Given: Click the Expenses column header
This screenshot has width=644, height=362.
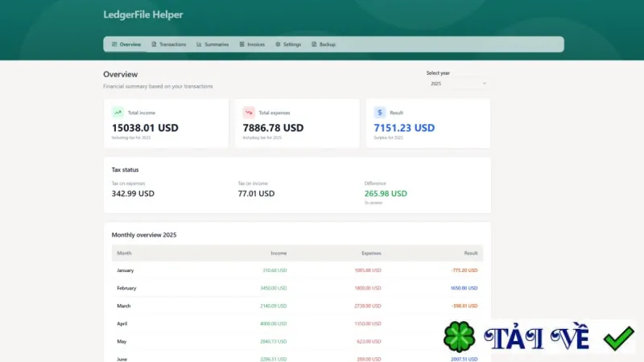Looking at the screenshot, I should click(371, 253).
